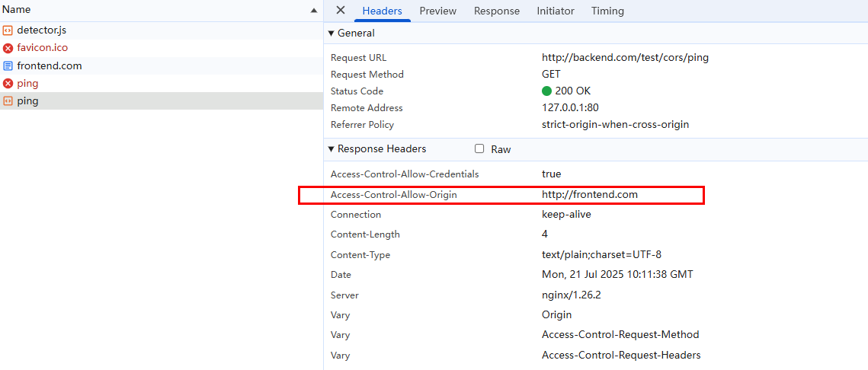Image resolution: width=868 pixels, height=370 pixels.
Task: Click the Request URL value backend.com/test/cors/ping
Action: pyautogui.click(x=625, y=57)
